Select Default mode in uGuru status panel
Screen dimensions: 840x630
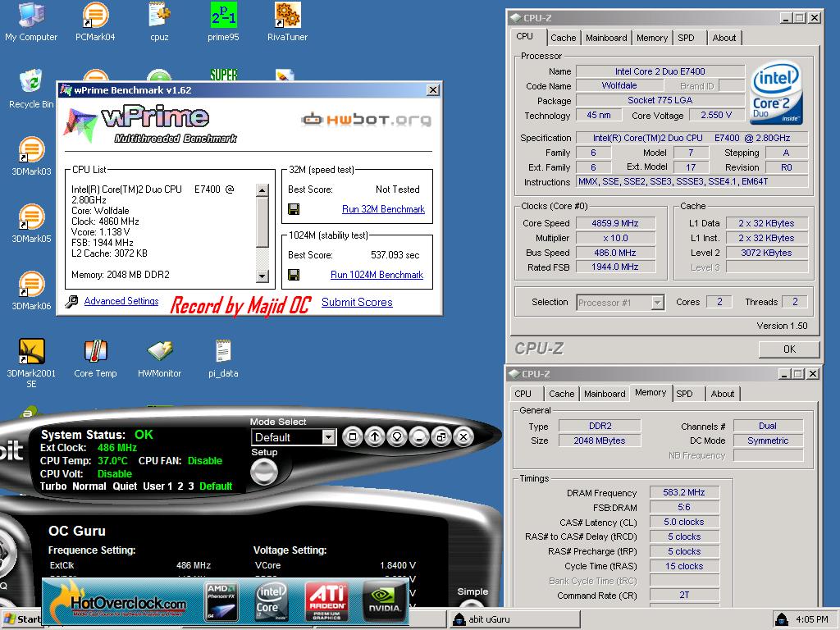(x=216, y=486)
